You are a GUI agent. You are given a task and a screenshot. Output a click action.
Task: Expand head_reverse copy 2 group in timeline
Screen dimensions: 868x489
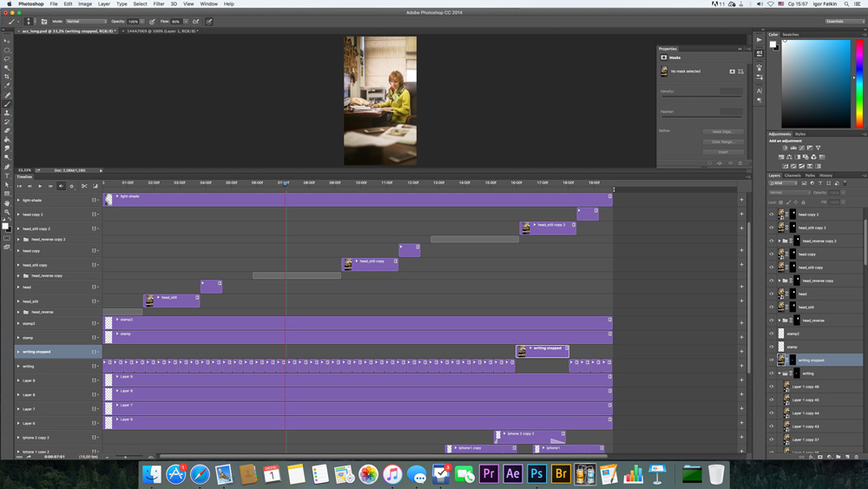(x=18, y=240)
